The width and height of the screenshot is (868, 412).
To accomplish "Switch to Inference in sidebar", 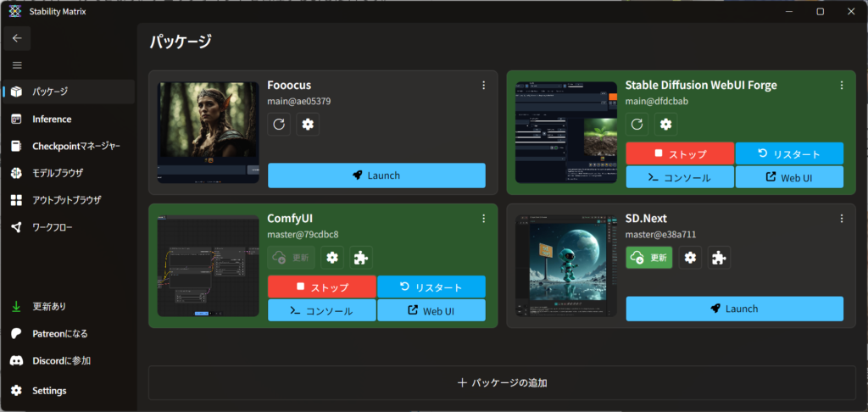I will point(52,119).
